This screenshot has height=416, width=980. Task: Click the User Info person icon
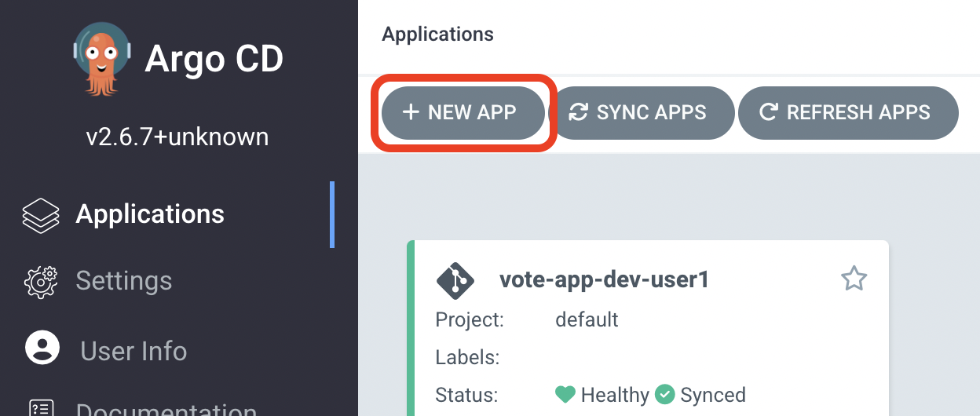tap(42, 348)
